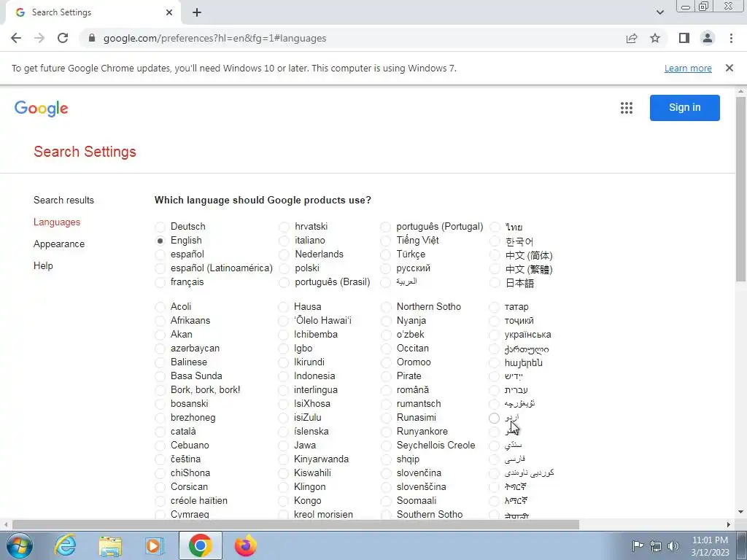Share this page icon in address bar

coord(632,38)
